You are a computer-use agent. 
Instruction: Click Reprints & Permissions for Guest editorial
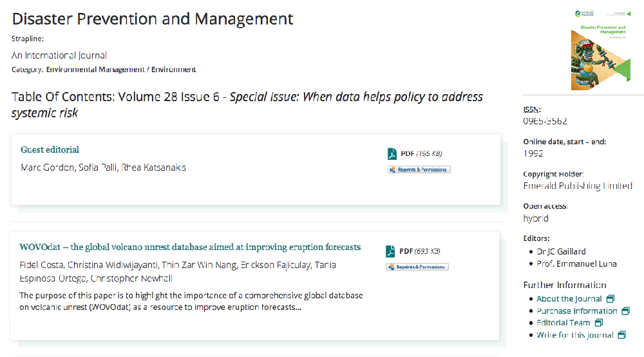coord(419,169)
